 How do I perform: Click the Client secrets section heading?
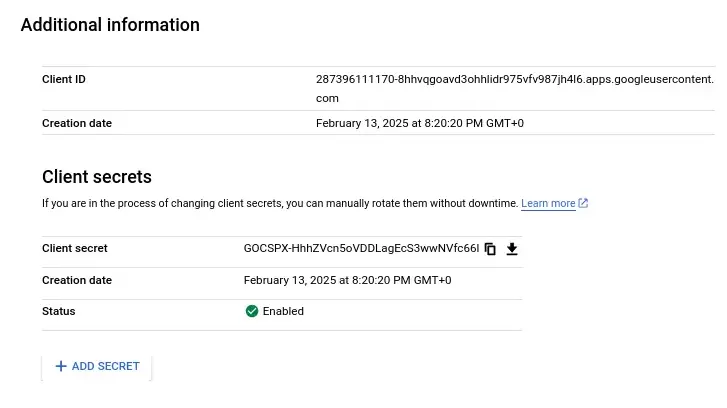97,177
